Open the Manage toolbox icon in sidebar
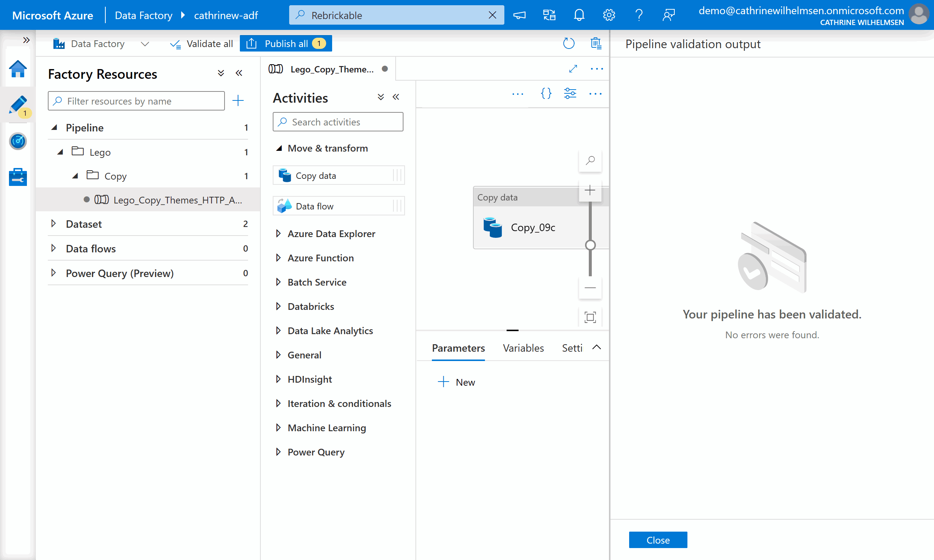Viewport: 934px width, 560px height. click(18, 177)
